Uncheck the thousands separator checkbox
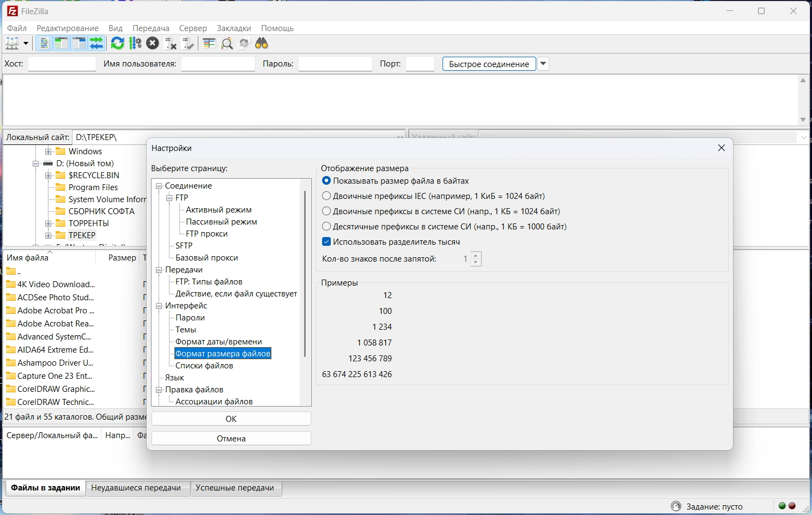The width and height of the screenshot is (812, 515). [326, 242]
